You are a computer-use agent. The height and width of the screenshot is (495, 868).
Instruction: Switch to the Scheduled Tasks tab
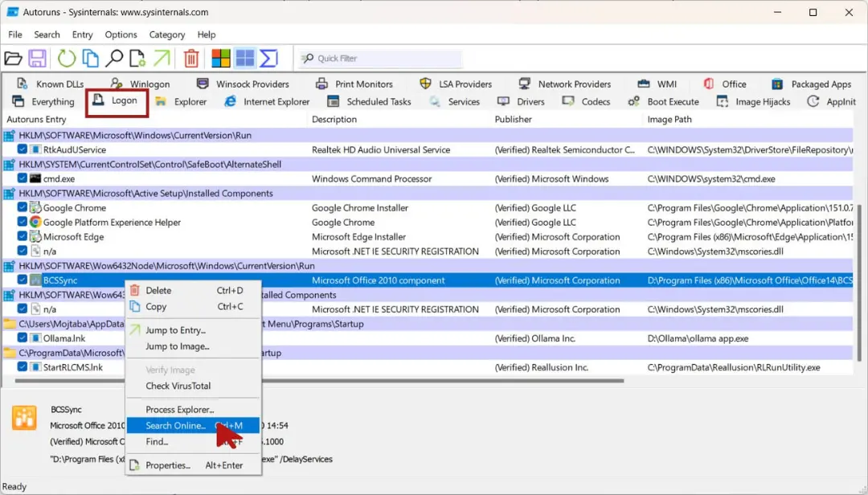coord(369,101)
